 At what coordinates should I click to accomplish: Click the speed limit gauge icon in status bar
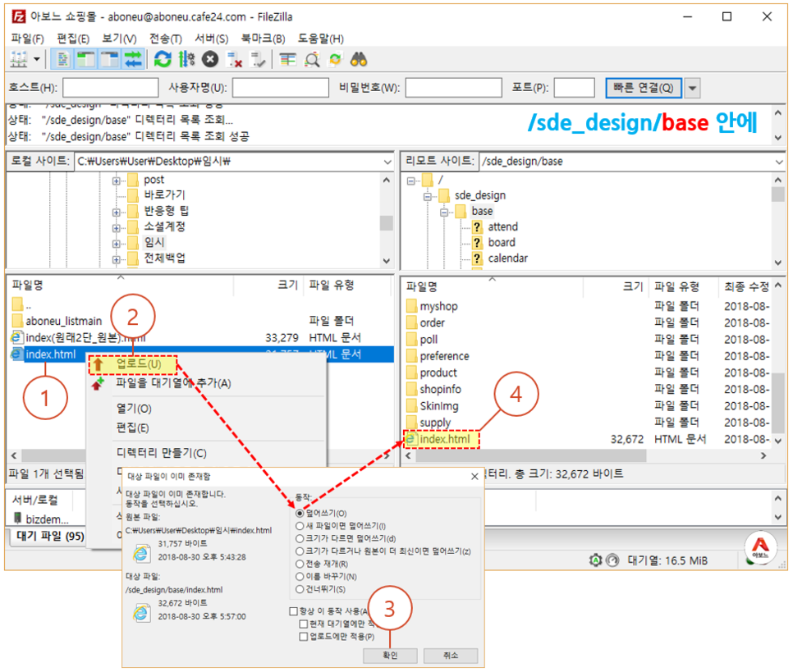click(x=612, y=560)
